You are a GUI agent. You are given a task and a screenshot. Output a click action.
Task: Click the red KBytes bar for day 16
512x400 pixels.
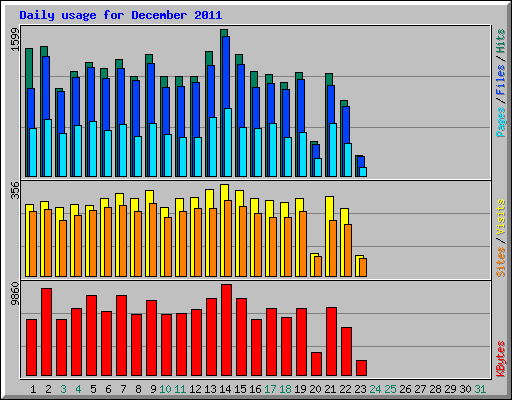pos(256,348)
